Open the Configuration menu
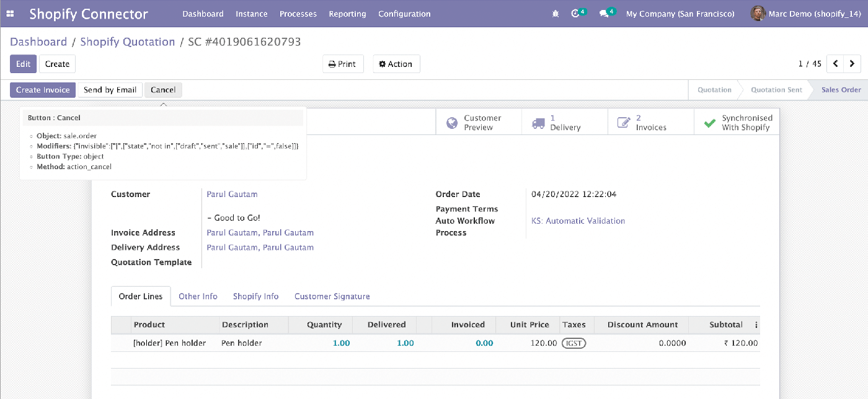 [x=404, y=14]
